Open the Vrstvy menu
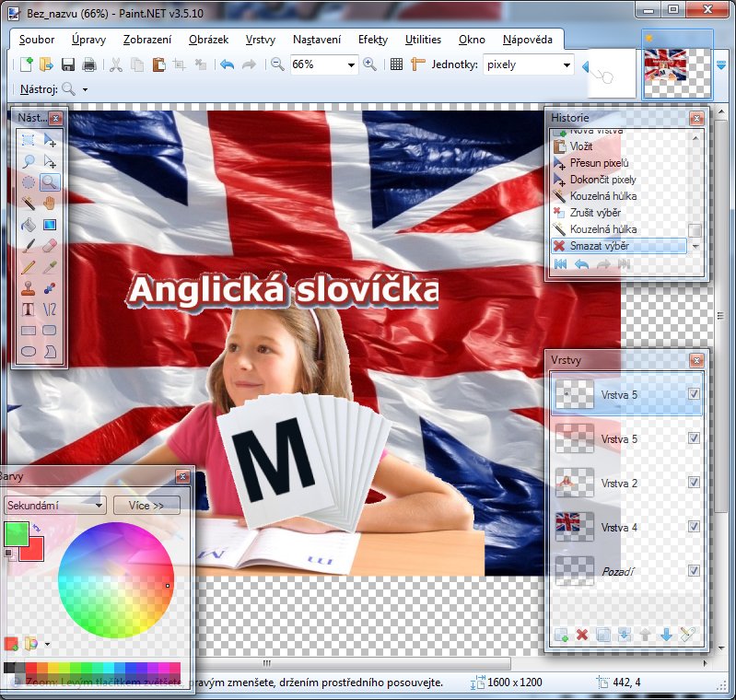The width and height of the screenshot is (736, 700). point(261,40)
